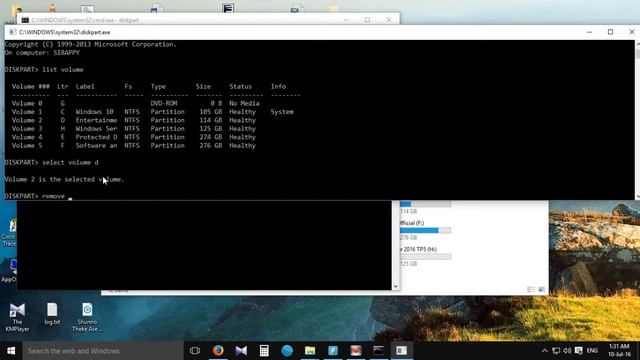This screenshot has height=360, width=640.
Task: Select the Cisco Packet Tracer desktop icon
Action: coord(9,233)
